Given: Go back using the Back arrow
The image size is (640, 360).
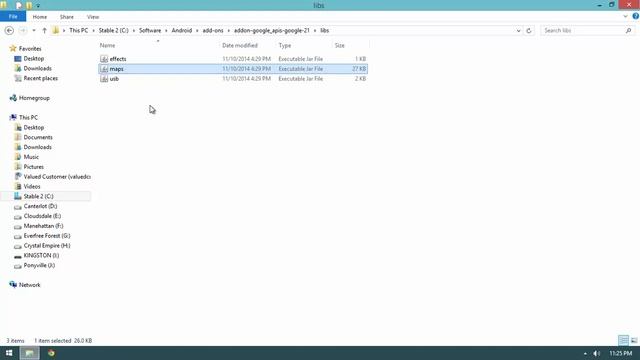Looking at the screenshot, I should [9, 31].
